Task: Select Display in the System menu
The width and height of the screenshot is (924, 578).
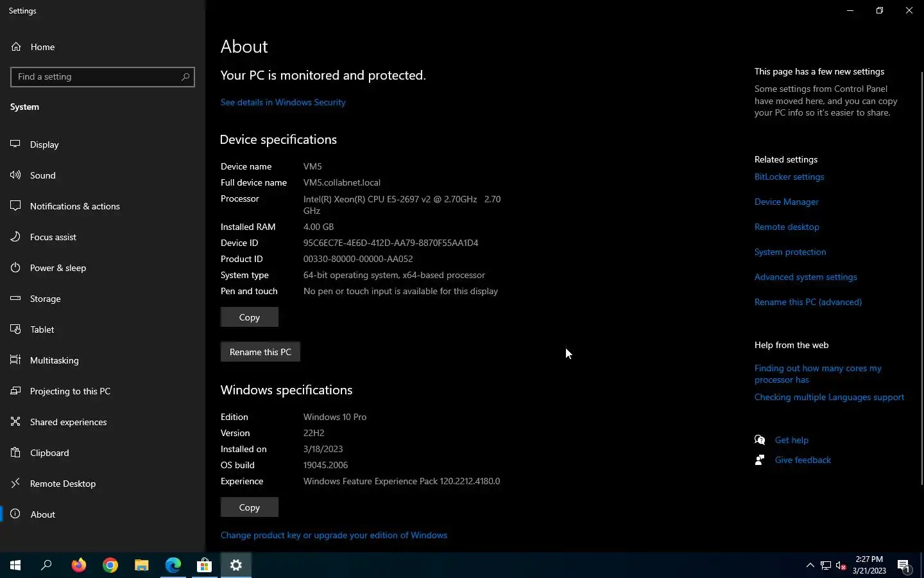Action: click(103, 144)
